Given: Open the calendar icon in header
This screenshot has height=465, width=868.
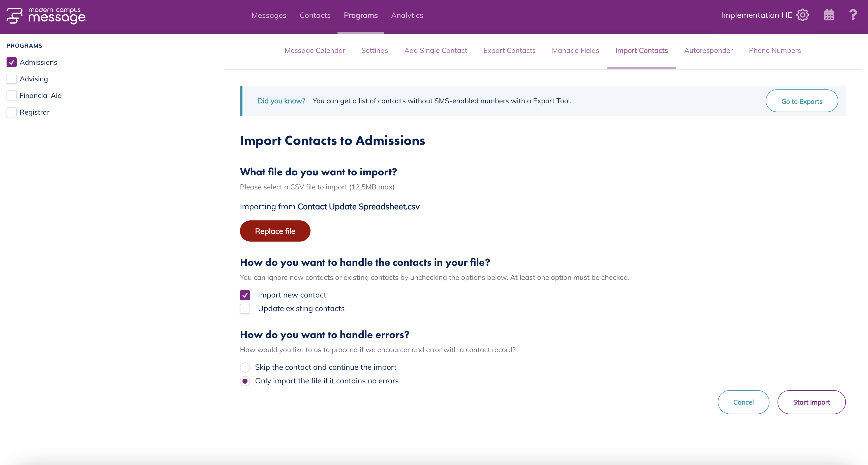Looking at the screenshot, I should [x=829, y=15].
